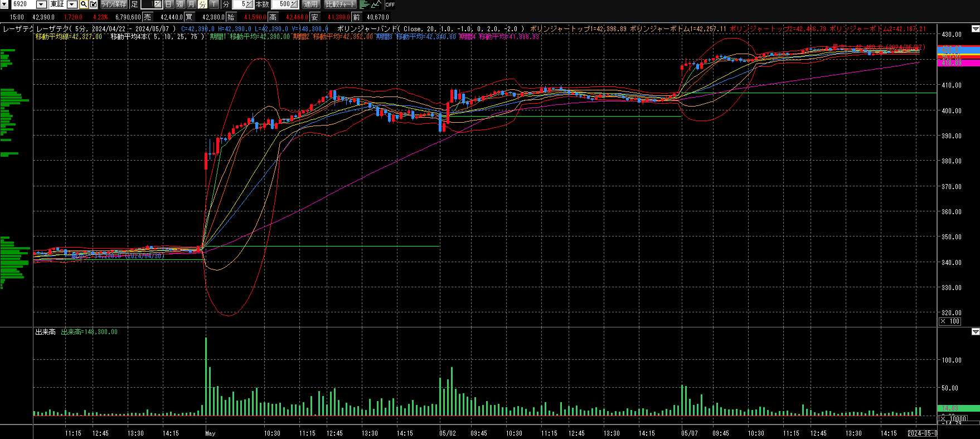Click the line chart drawing icon
The image size is (980, 439).
[x=376, y=4]
